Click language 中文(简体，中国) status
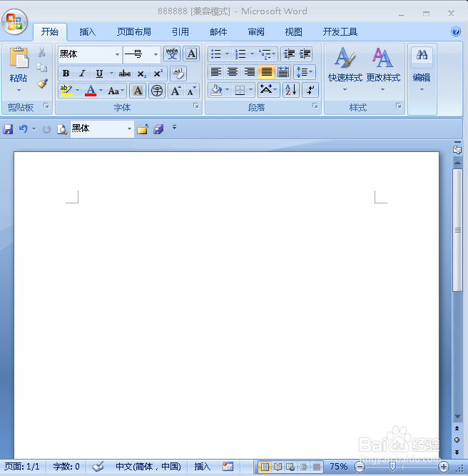 (x=148, y=467)
